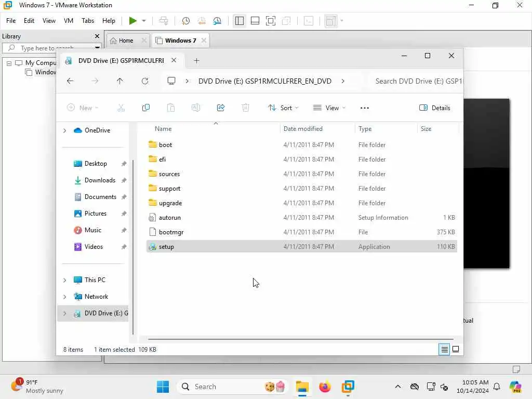This screenshot has width=532, height=399.
Task: Open the View menu in VMware
Action: pos(49,21)
